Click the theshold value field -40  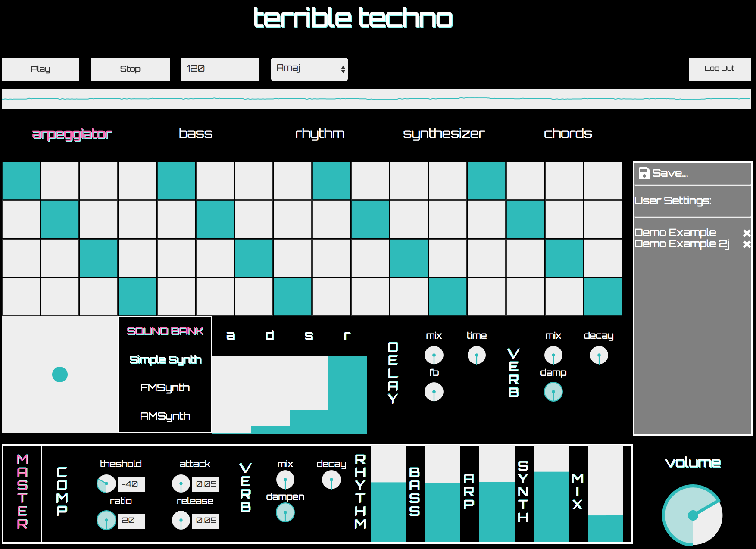click(131, 484)
